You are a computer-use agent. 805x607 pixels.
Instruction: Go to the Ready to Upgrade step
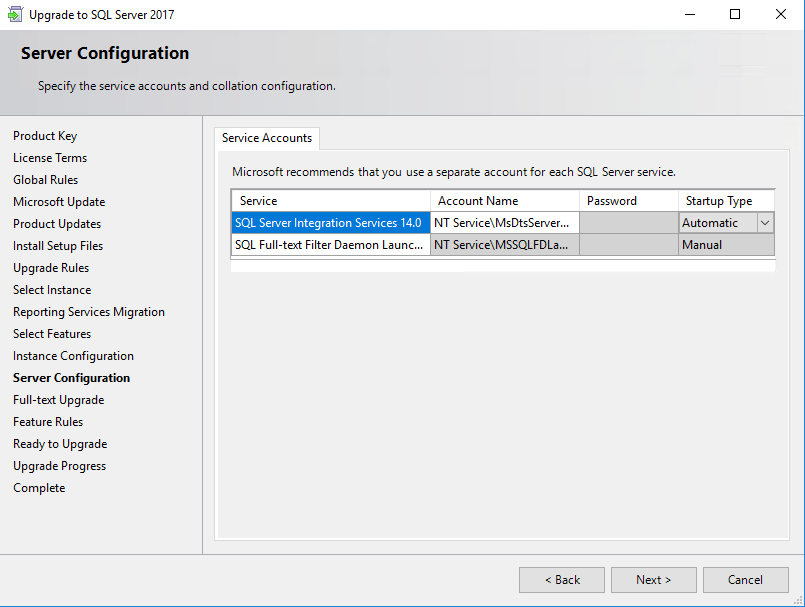tap(60, 444)
